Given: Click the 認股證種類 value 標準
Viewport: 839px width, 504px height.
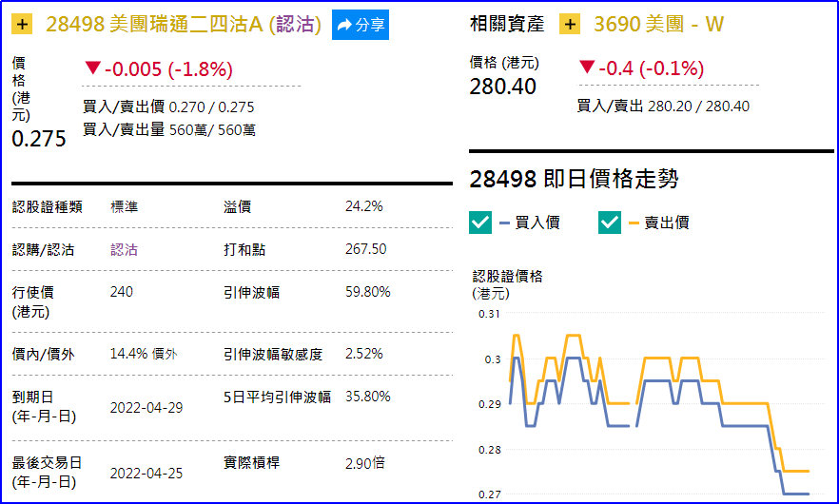Looking at the screenshot, I should (x=124, y=206).
